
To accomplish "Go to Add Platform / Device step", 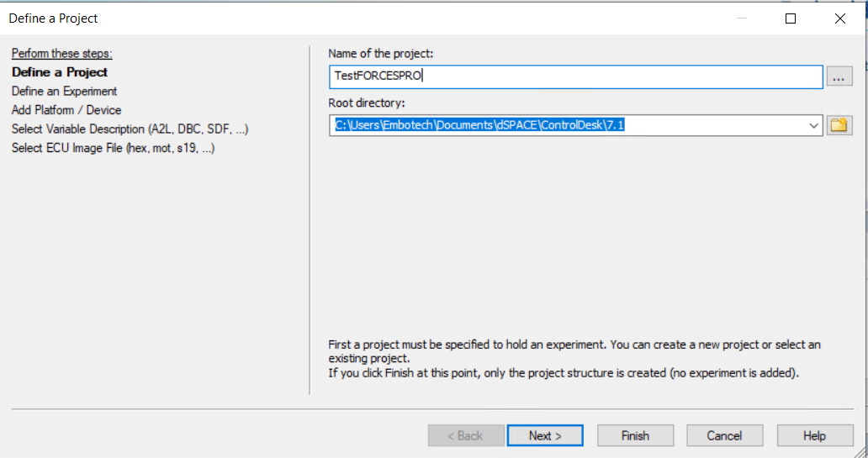I will [x=66, y=110].
